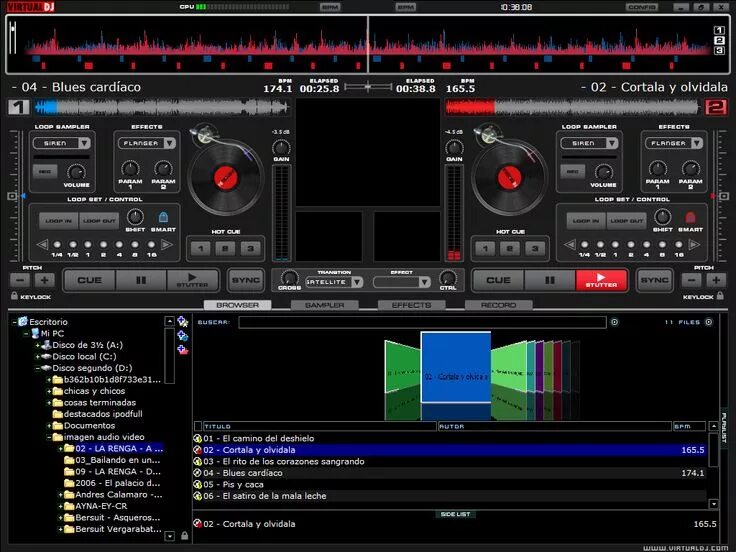Select waveform zoom level 3
The height and width of the screenshot is (552, 736).
[719, 50]
